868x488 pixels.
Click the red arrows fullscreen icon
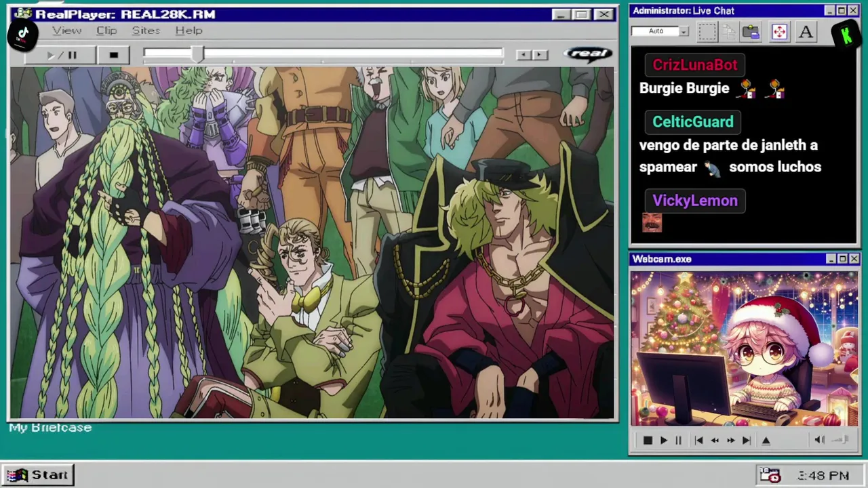(x=779, y=32)
